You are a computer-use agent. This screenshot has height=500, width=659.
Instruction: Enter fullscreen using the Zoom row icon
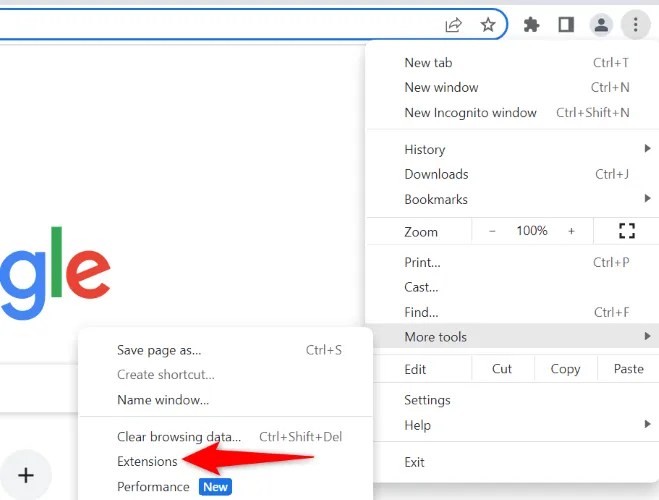[x=627, y=231]
